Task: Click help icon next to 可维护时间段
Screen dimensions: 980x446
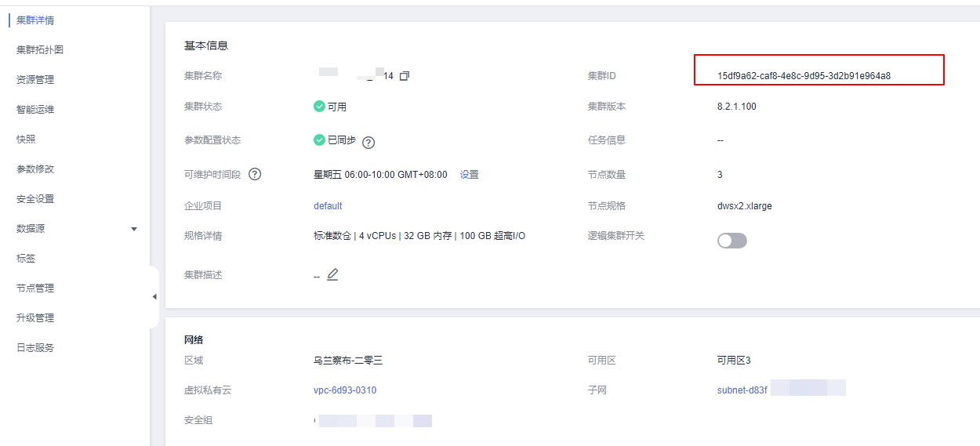Action: (x=255, y=174)
